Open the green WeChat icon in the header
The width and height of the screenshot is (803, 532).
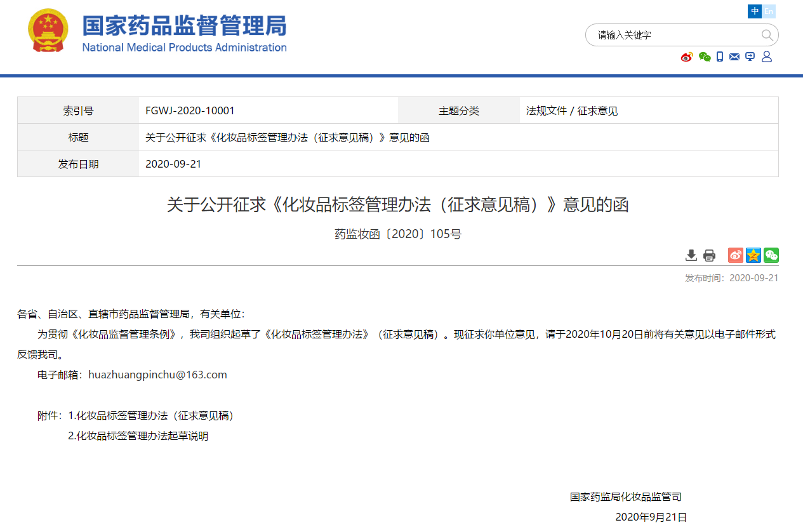tap(704, 57)
